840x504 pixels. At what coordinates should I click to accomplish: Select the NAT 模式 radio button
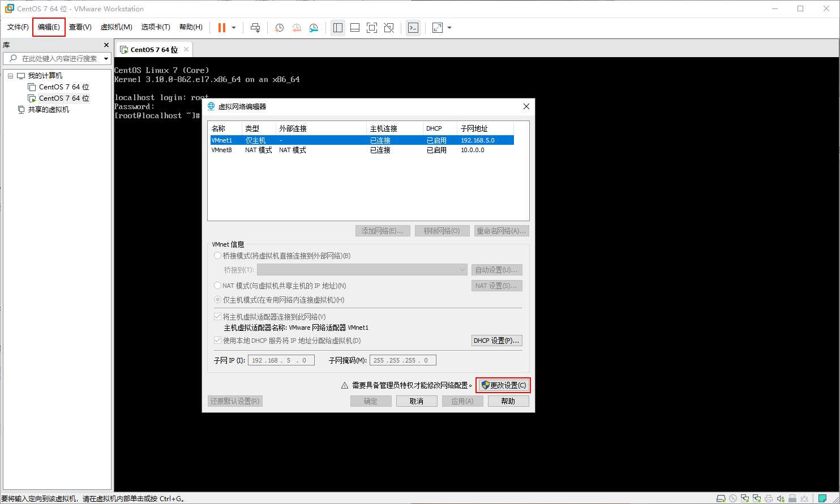click(x=218, y=286)
